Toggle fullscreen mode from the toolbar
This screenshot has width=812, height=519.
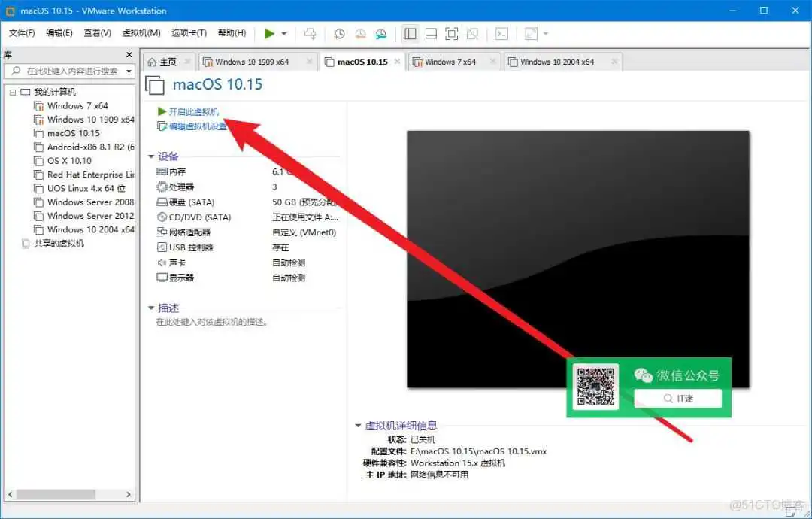(x=452, y=34)
